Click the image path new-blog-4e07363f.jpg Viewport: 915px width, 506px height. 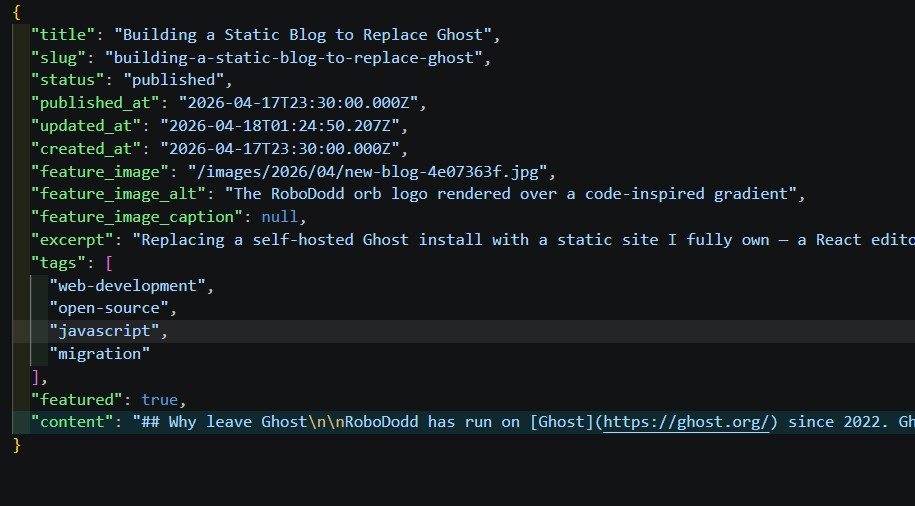368,171
